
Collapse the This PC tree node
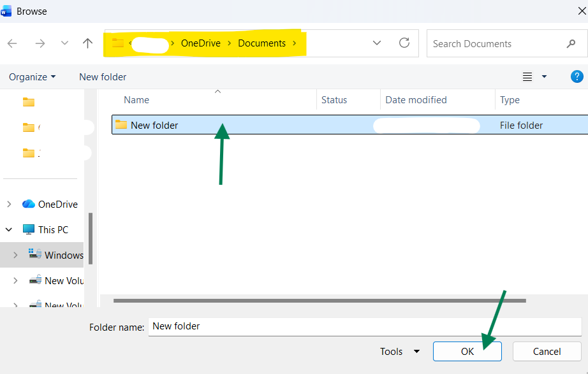coord(9,229)
